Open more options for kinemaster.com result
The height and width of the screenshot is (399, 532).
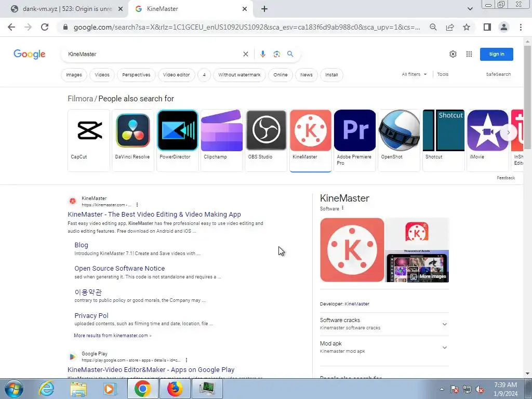click(x=137, y=205)
